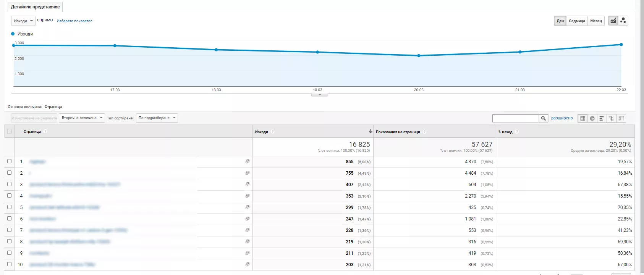Switch to motion chart view icon
Screen dimensions: 644x275
pyautogui.click(x=623, y=21)
